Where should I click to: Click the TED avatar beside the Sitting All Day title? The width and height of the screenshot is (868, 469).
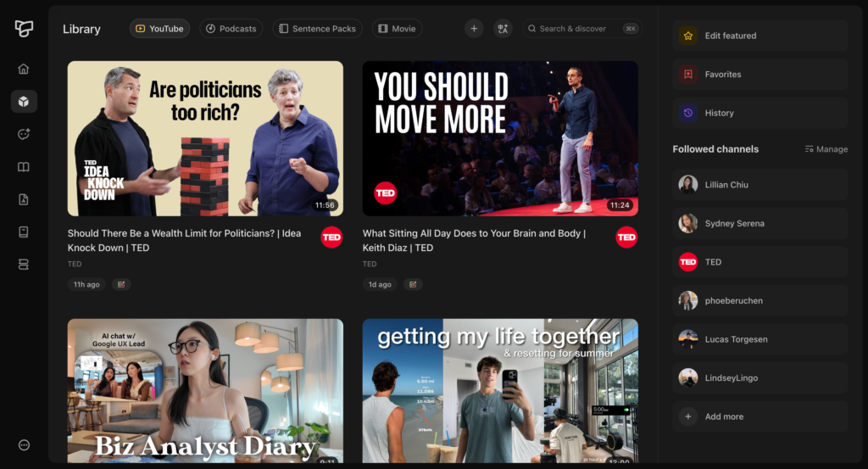[x=626, y=237]
